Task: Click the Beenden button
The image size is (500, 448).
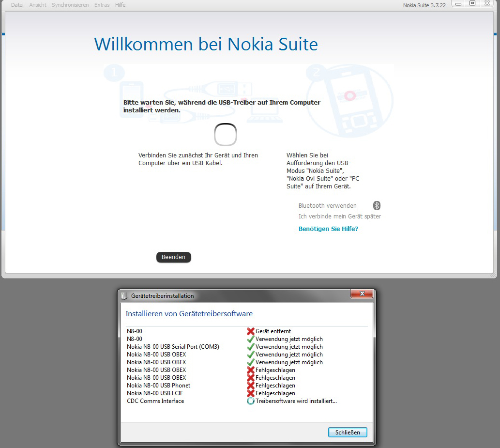Action: (x=173, y=257)
